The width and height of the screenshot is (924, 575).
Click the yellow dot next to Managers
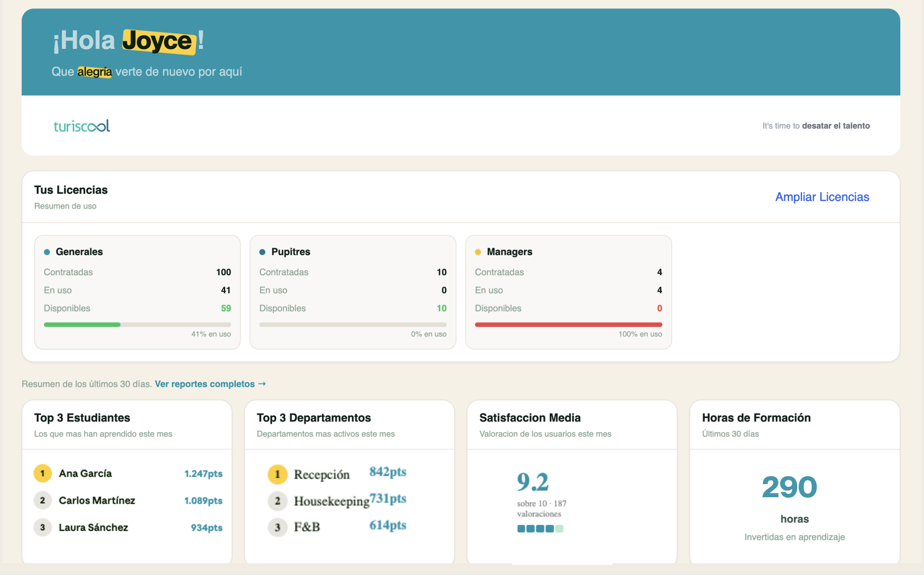(478, 252)
